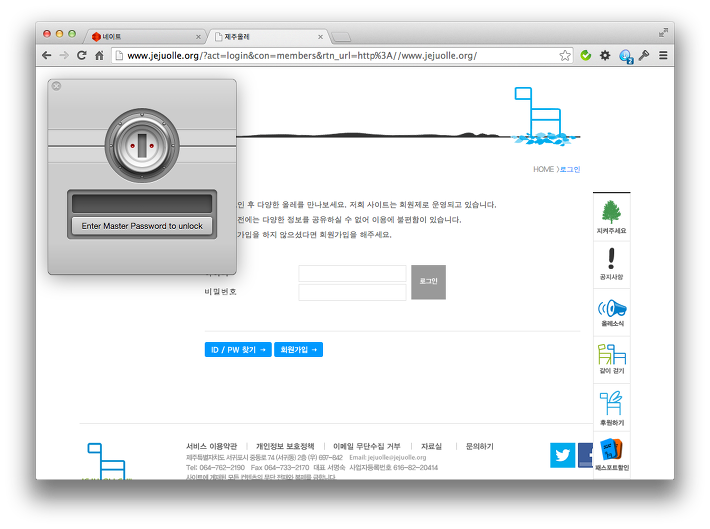This screenshot has height=529, width=710.
Task: Click the blue flag chair logo at top
Action: click(x=543, y=115)
